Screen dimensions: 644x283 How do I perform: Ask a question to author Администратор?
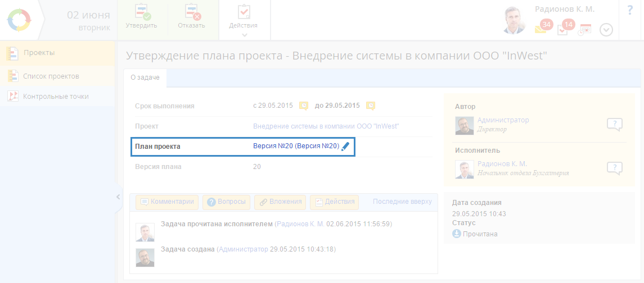614,125
